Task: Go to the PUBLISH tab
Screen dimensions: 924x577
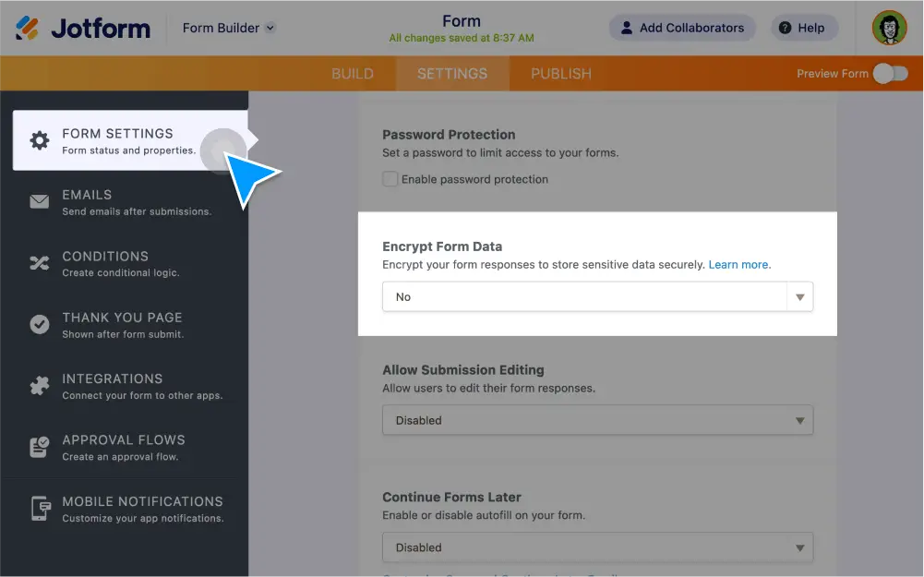Action: 559,74
